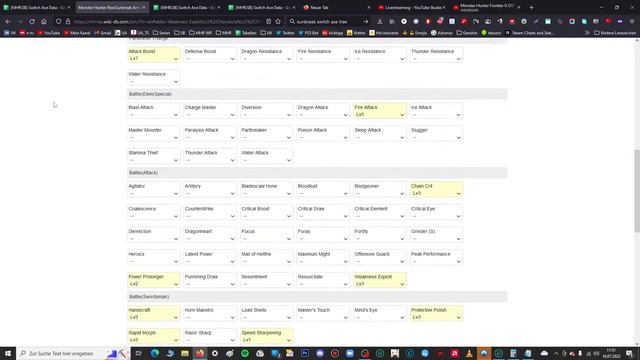Switch to Monster Hunter Frontier G tab

point(486,7)
